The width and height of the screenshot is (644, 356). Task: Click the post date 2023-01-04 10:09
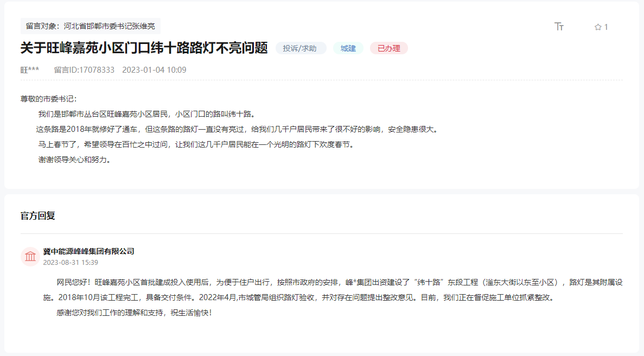(154, 70)
